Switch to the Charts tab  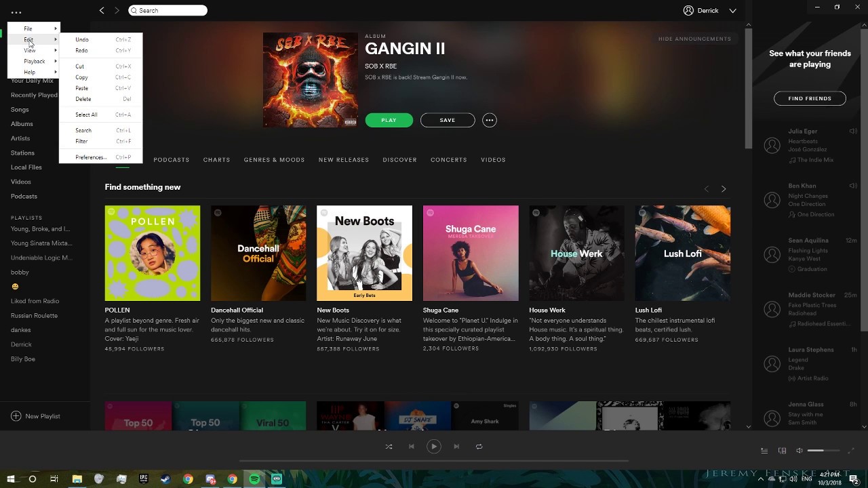(x=216, y=160)
